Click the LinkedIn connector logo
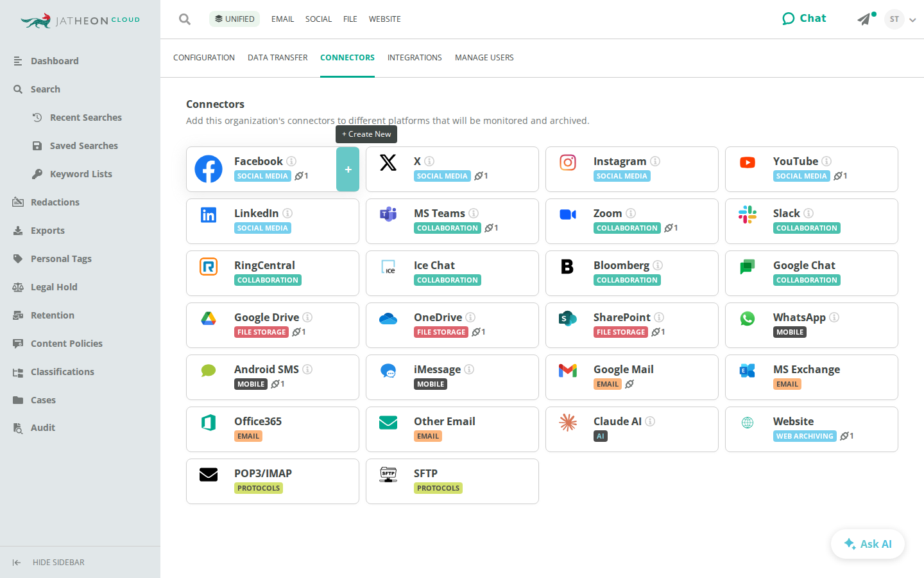Image resolution: width=924 pixels, height=578 pixels. (209, 215)
